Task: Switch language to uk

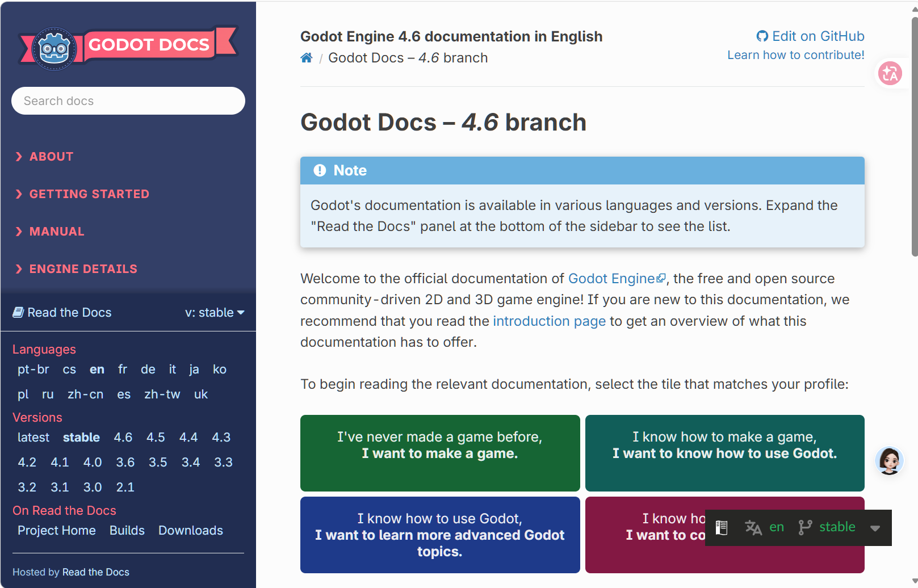Action: pyautogui.click(x=201, y=394)
